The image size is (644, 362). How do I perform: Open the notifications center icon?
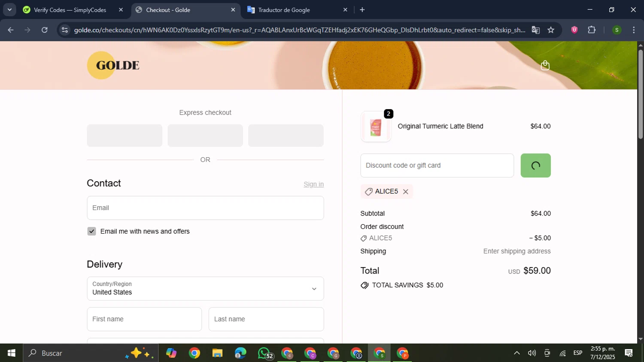tap(629, 353)
